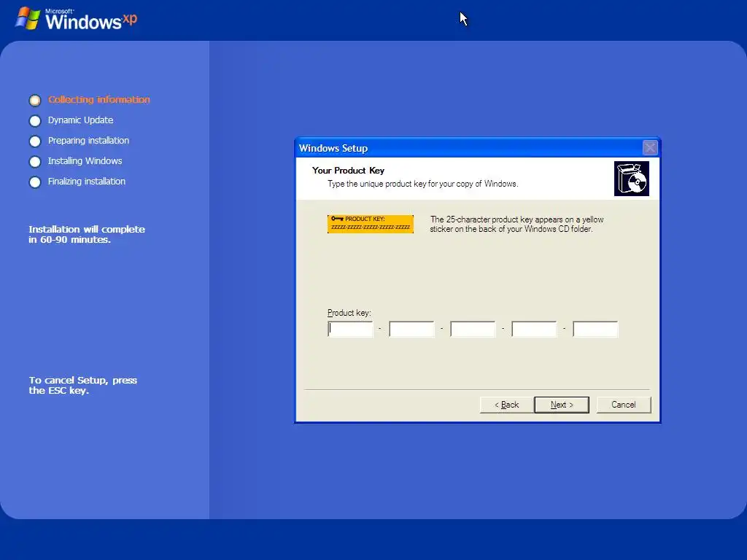Click the 'Product key:' label
This screenshot has height=560, width=747.
pyautogui.click(x=349, y=313)
